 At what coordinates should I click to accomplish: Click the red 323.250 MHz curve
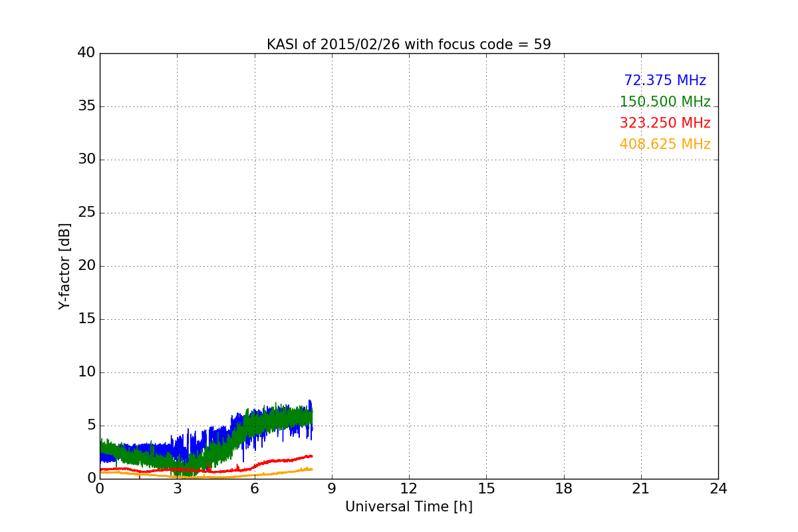tap(279, 460)
